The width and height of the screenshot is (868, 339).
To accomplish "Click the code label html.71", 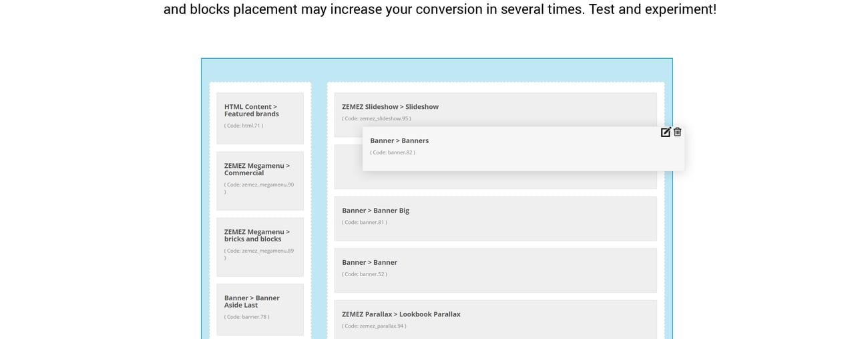I will pos(244,126).
